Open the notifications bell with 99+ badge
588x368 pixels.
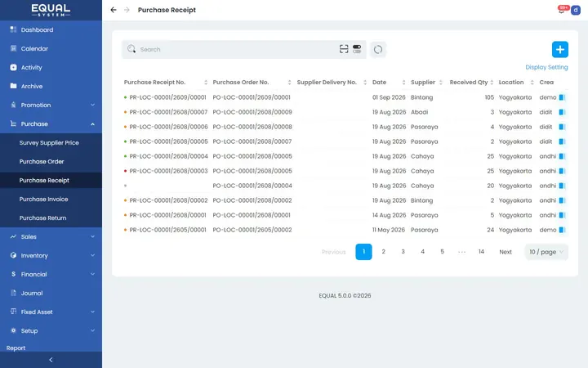point(562,9)
